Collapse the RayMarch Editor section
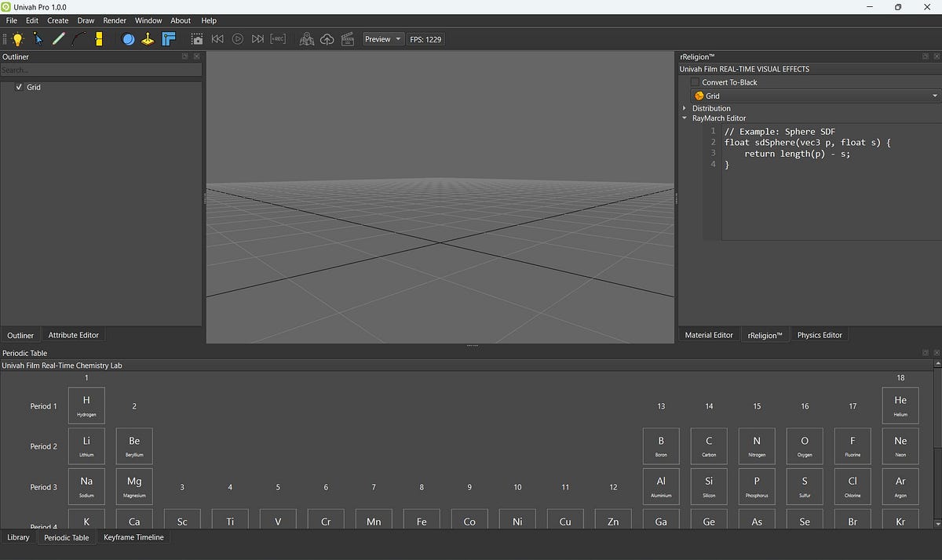The image size is (942, 560). point(684,118)
